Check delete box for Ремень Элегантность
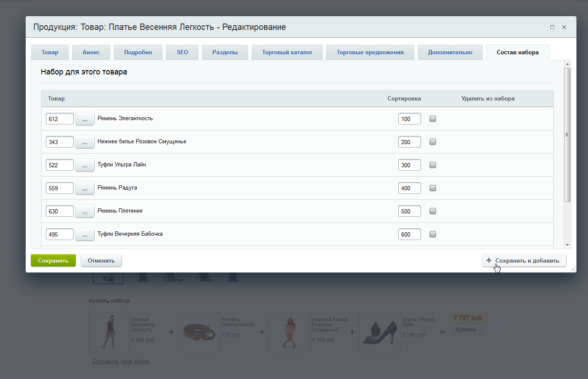The height and width of the screenshot is (379, 588). click(433, 119)
